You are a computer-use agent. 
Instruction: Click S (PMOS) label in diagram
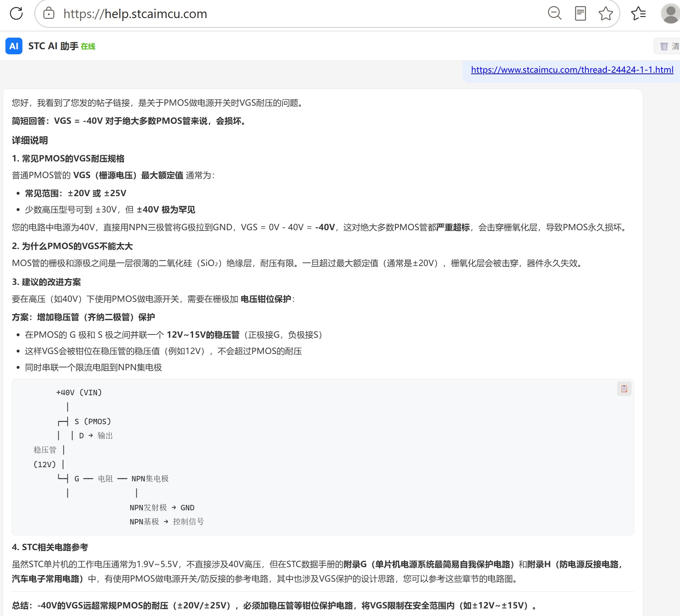[93, 421]
